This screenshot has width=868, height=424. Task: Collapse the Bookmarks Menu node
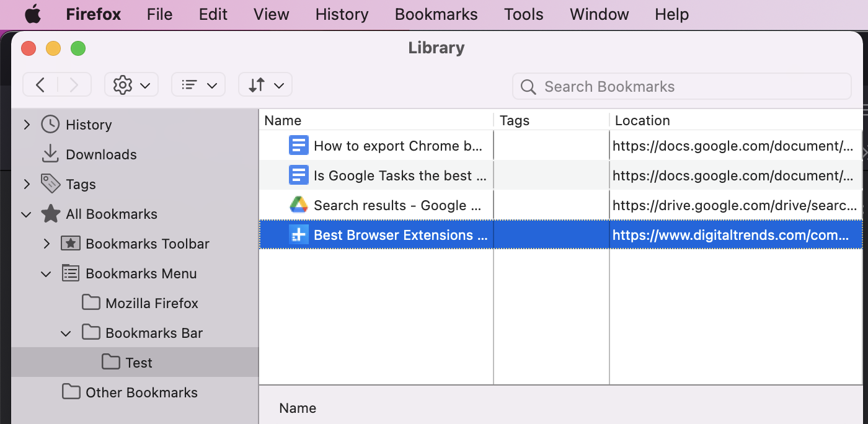point(46,273)
